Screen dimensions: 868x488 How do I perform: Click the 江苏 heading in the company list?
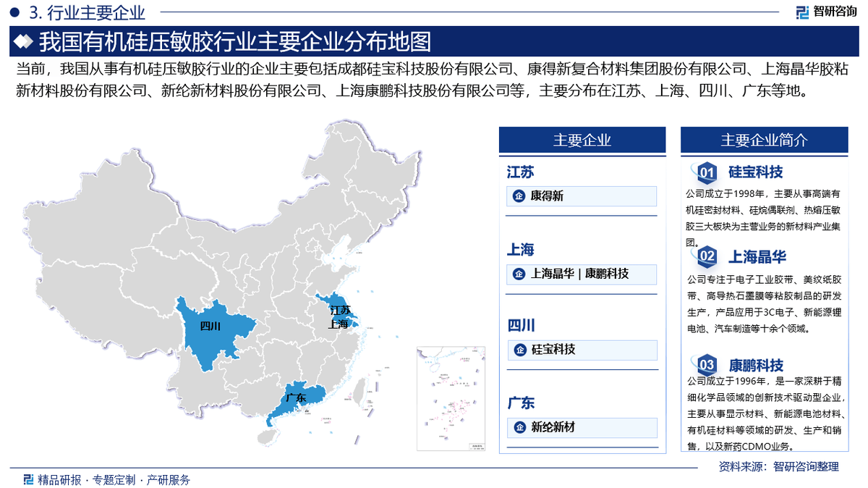520,172
